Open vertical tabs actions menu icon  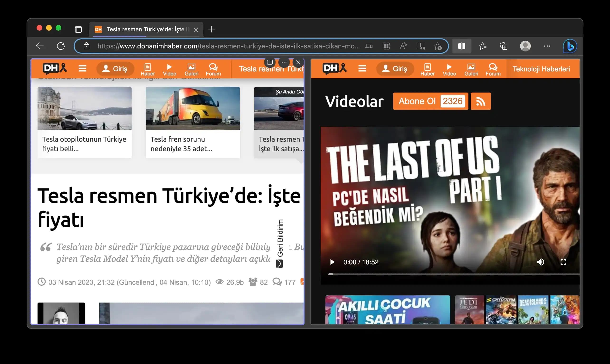78,29
